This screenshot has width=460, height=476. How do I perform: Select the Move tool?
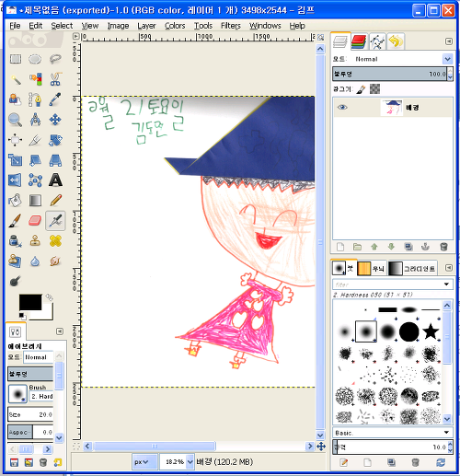55,120
